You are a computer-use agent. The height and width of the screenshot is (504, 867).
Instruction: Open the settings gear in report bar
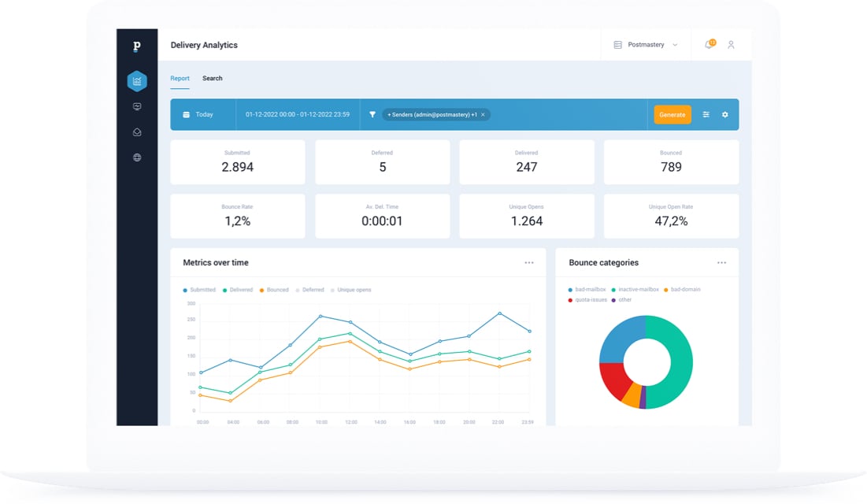[x=725, y=114]
